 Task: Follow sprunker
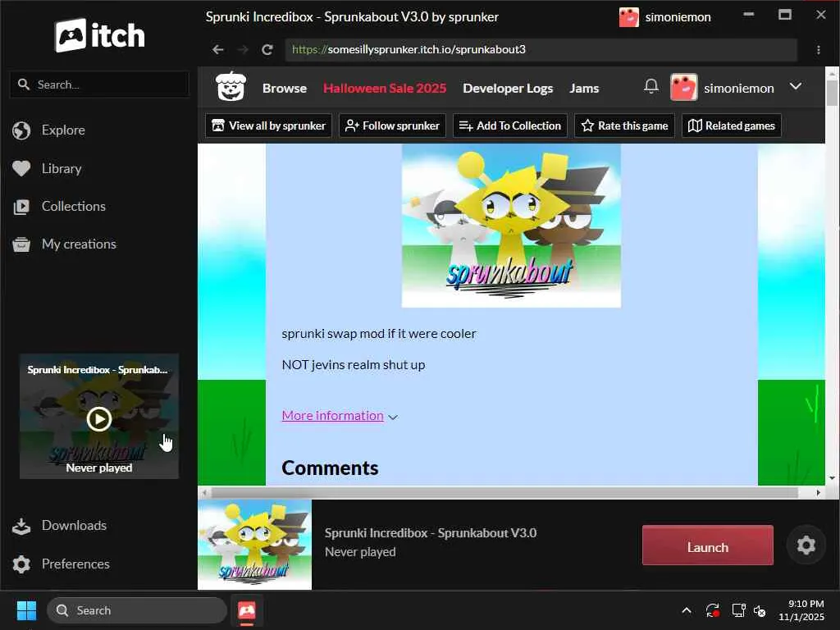[x=392, y=126]
